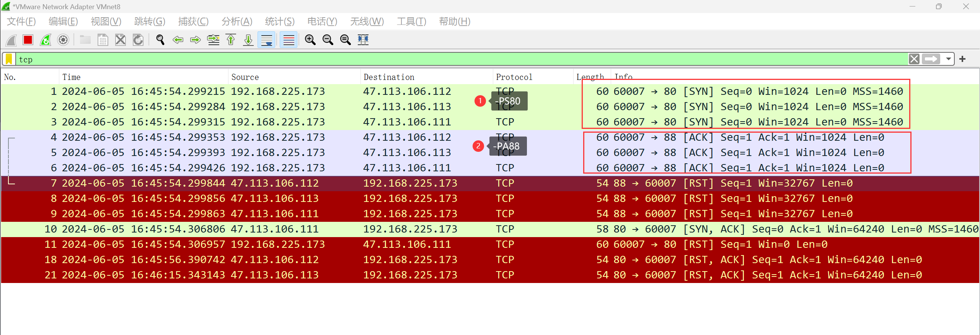Select packet 10 SYN, ACK row
The width and height of the screenshot is (980, 335).
[x=490, y=229]
